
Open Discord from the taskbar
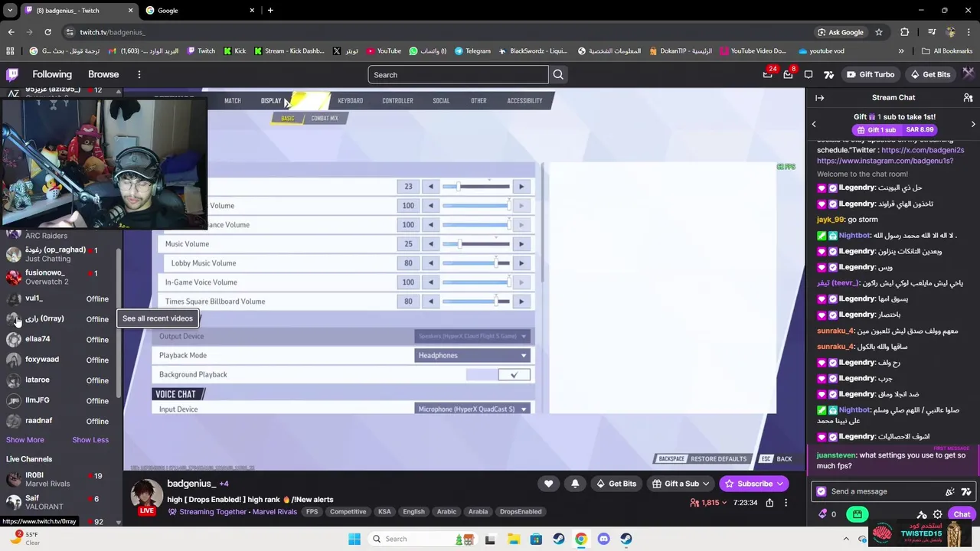click(x=603, y=539)
